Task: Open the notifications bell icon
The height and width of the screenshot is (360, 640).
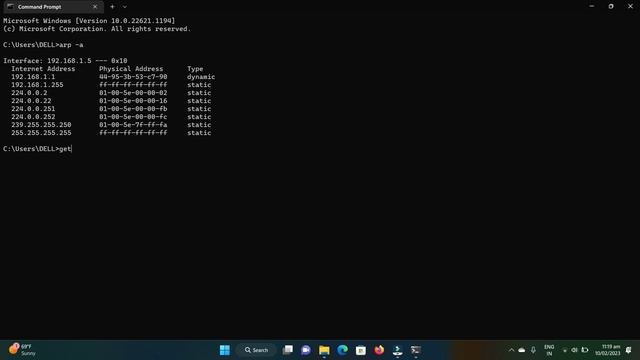Action: click(629, 350)
